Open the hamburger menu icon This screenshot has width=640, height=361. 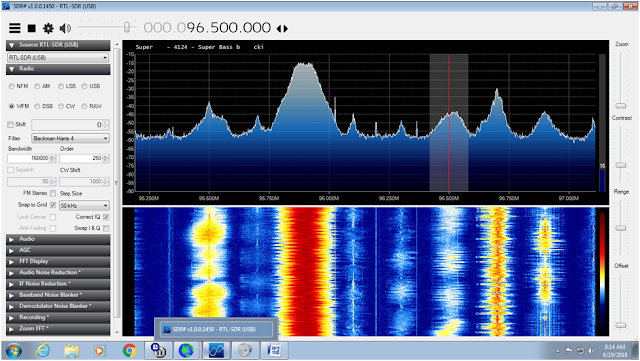15,28
